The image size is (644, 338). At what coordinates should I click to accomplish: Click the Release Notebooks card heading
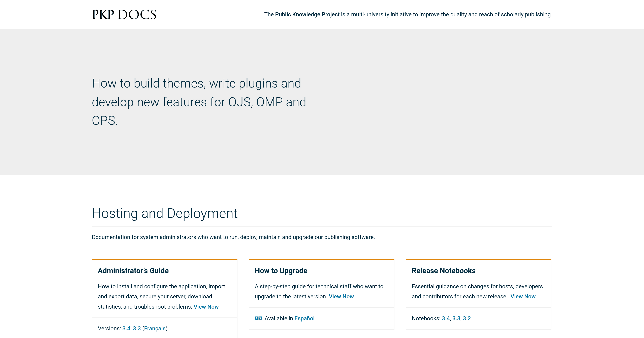[x=444, y=271]
